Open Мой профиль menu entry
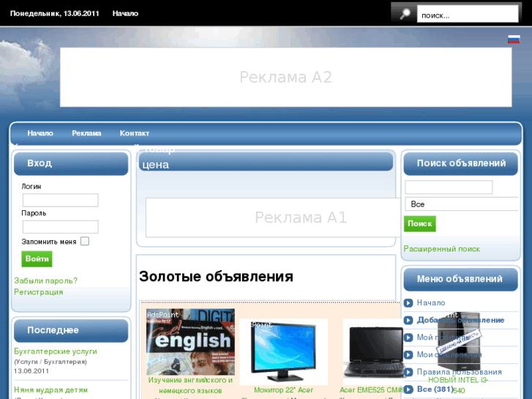Image resolution: width=532 pixels, height=399 pixels. pyautogui.click(x=442, y=338)
